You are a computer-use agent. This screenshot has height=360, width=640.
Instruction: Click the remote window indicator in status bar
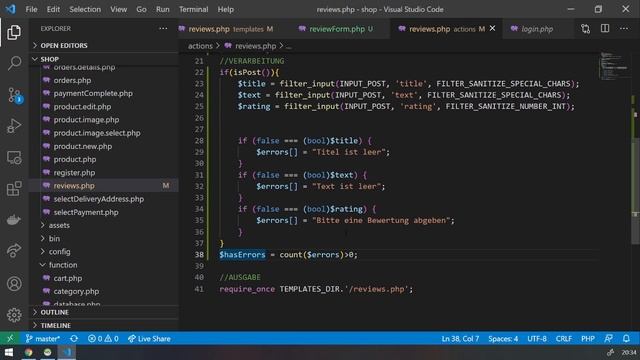(10, 338)
